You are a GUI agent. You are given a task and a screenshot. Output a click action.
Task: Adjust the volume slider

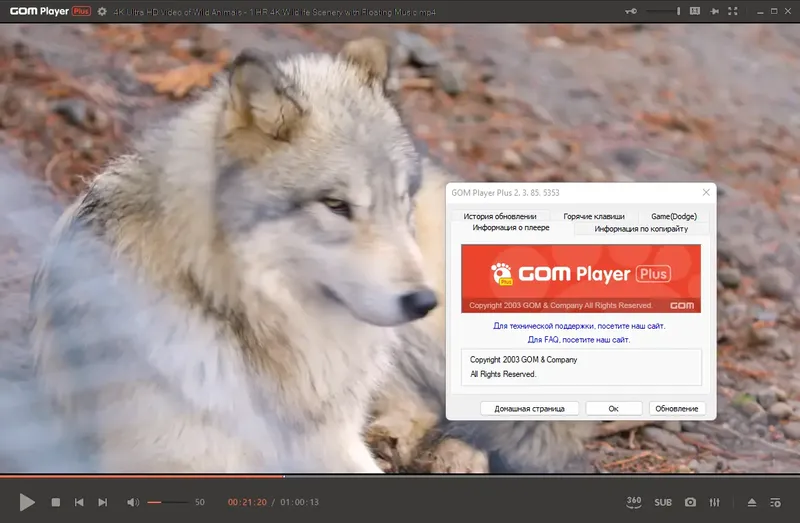(168, 503)
